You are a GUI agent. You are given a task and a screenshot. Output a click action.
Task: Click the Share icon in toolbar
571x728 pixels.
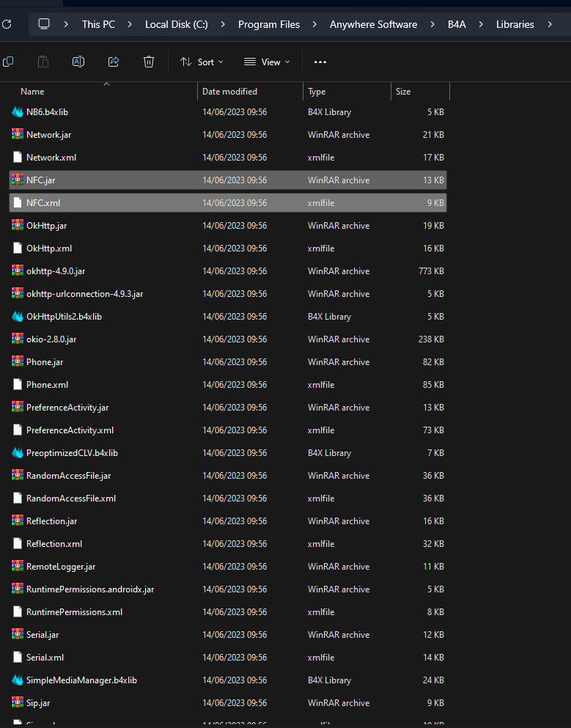coord(114,62)
